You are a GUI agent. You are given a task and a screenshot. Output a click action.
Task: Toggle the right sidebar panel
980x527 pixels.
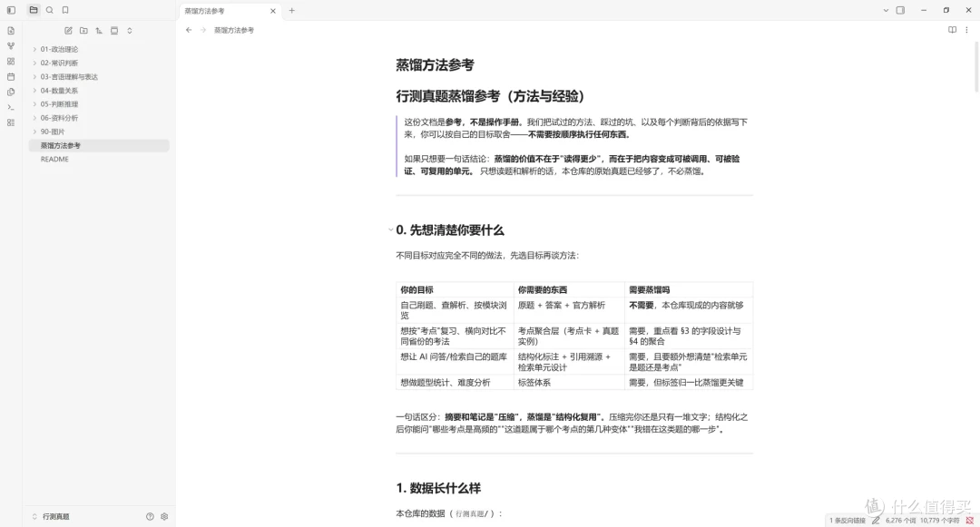pos(901,11)
